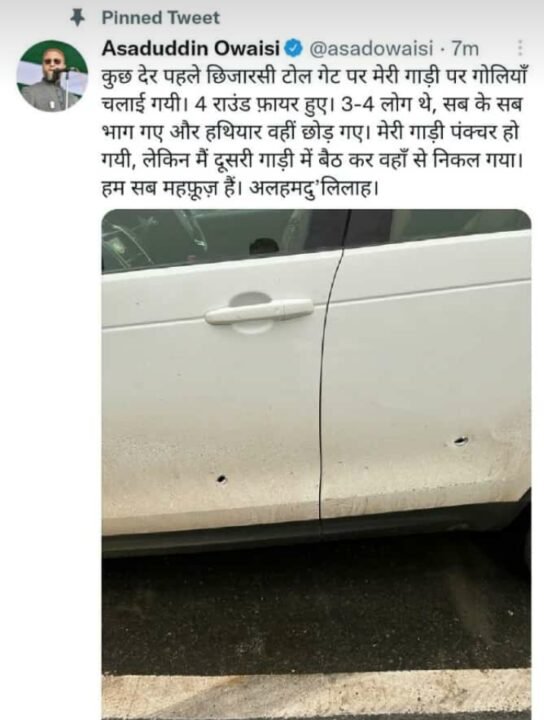Click the 7m tweet timestamp
544x720 pixels.
coord(465,48)
